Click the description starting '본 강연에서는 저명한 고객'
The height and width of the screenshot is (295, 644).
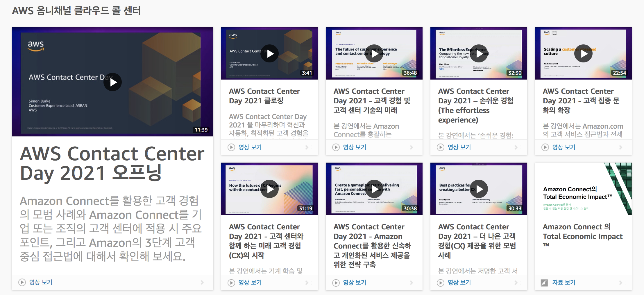pos(478,271)
